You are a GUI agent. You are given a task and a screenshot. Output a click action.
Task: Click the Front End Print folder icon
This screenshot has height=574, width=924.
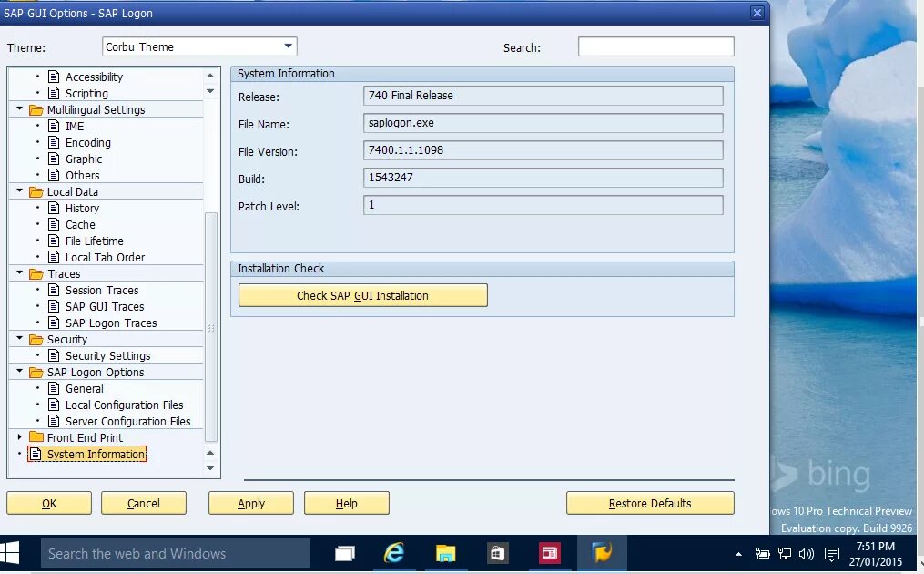(x=36, y=437)
